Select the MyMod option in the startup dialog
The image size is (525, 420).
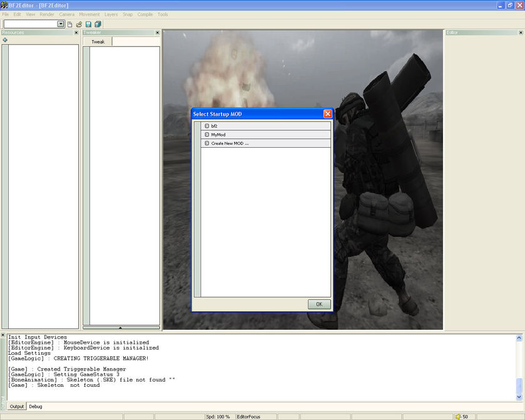(218, 134)
